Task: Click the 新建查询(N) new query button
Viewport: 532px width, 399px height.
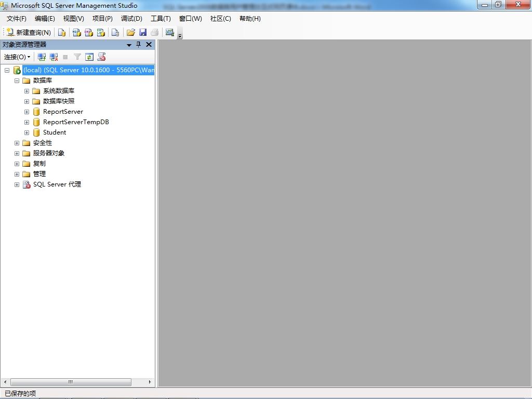Action: click(x=29, y=33)
